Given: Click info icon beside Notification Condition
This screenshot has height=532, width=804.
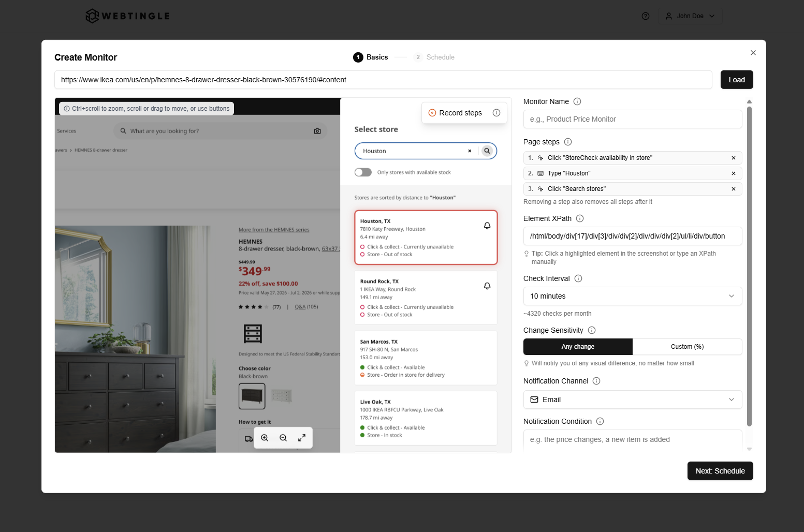Looking at the screenshot, I should tap(600, 421).
